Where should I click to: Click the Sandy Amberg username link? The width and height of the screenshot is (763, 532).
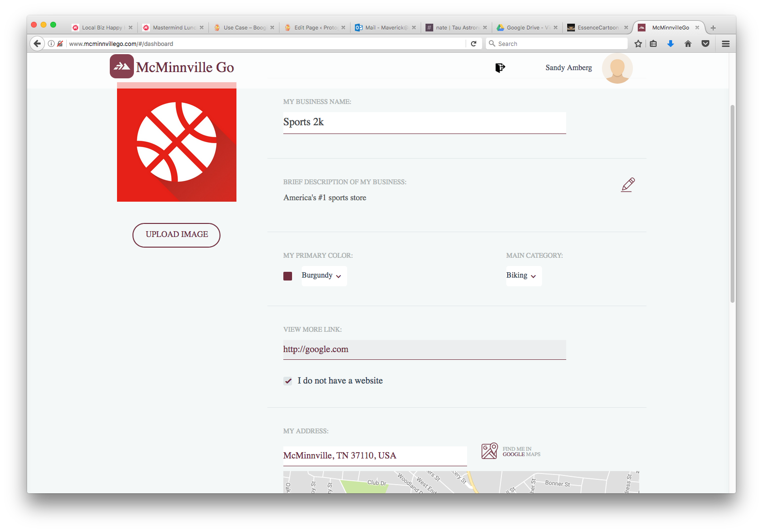tap(569, 68)
